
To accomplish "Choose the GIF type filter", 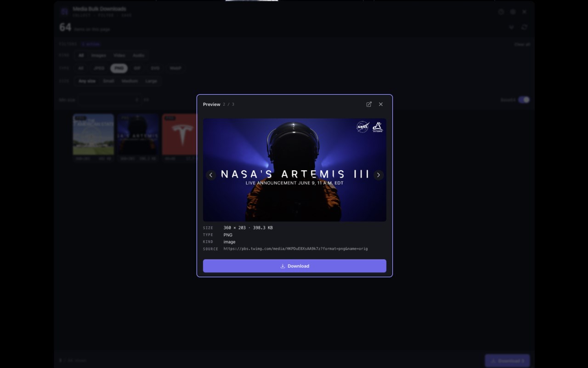I will (x=137, y=68).
